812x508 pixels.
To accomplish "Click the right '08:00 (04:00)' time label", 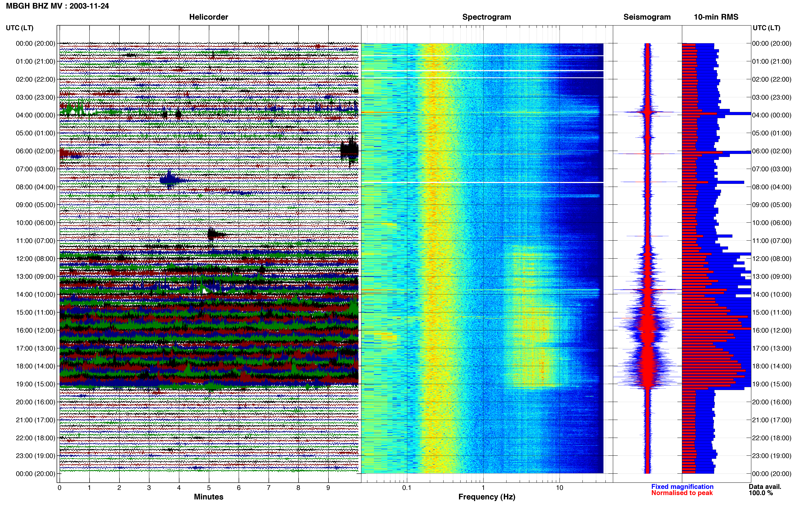I will (772, 187).
